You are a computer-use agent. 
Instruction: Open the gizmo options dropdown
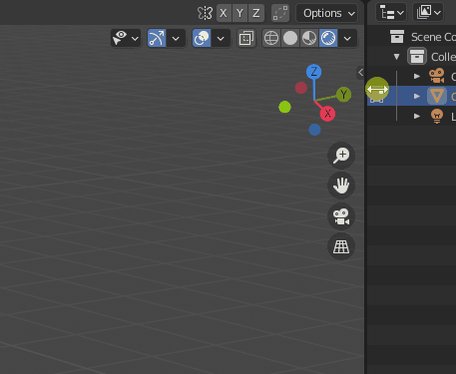pyautogui.click(x=176, y=39)
